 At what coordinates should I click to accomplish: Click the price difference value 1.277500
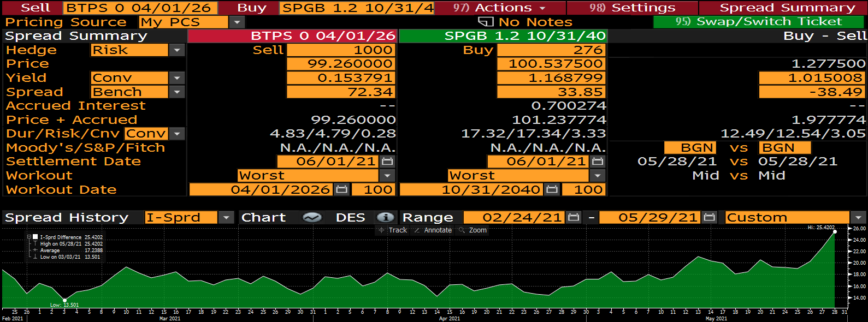coord(828,64)
